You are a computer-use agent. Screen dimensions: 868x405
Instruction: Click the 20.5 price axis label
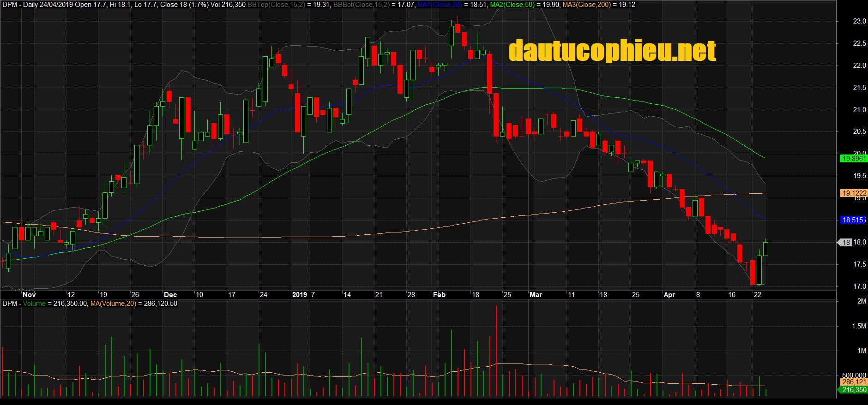859,131
